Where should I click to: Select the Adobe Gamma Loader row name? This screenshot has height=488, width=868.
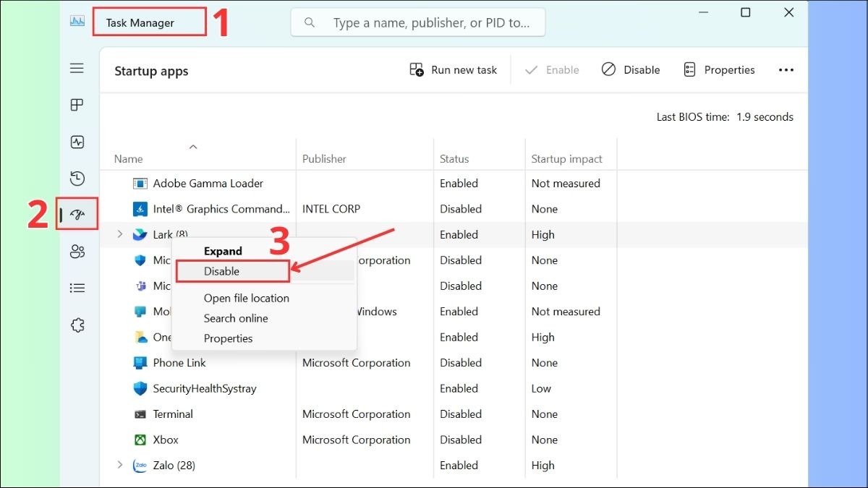coord(208,184)
